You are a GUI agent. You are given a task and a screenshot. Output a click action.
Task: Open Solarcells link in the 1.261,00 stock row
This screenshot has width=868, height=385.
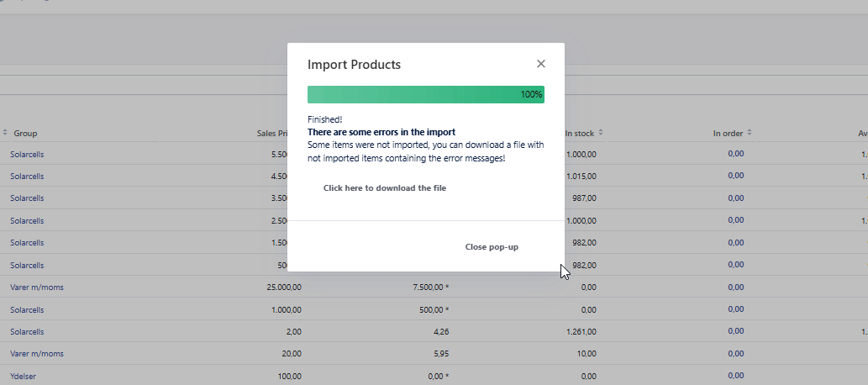point(27,332)
